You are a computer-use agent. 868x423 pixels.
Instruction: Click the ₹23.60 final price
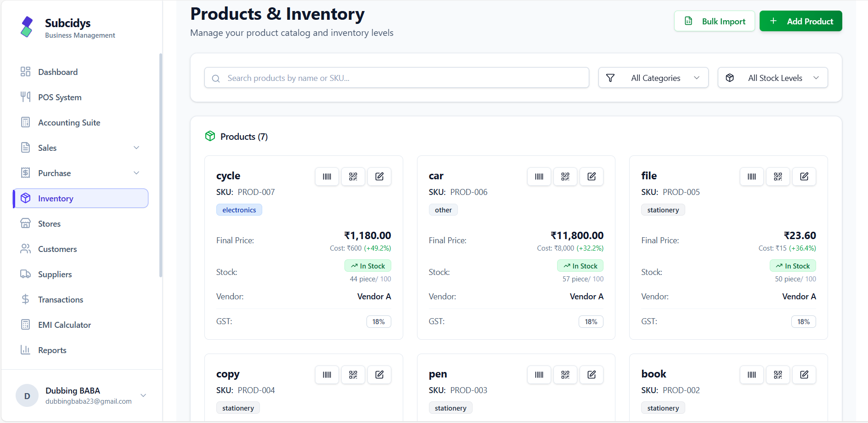point(800,235)
